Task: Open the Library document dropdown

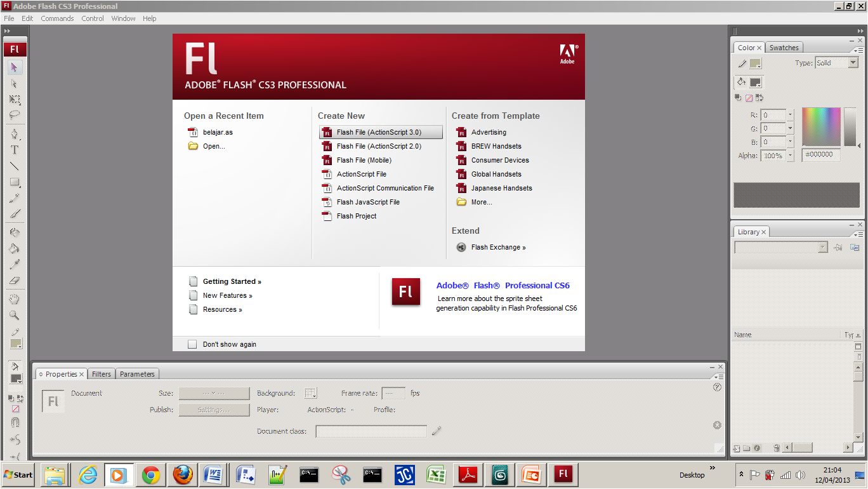Action: click(781, 247)
